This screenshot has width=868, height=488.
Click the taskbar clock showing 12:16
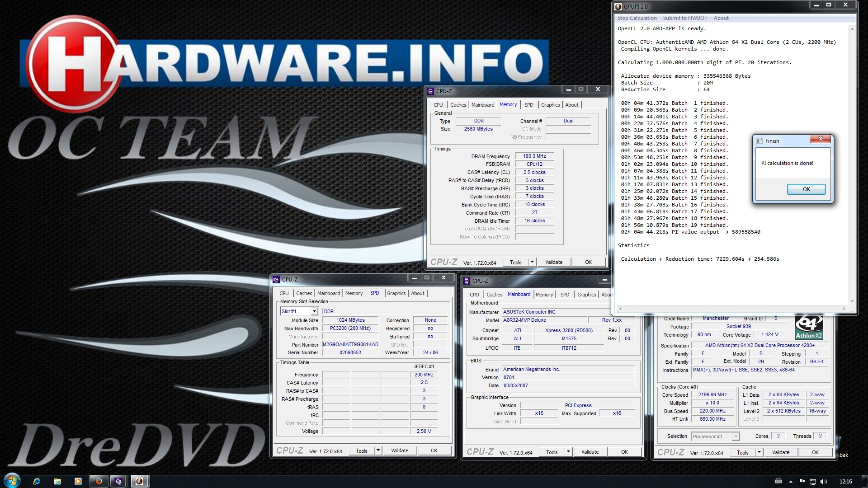pyautogui.click(x=845, y=482)
